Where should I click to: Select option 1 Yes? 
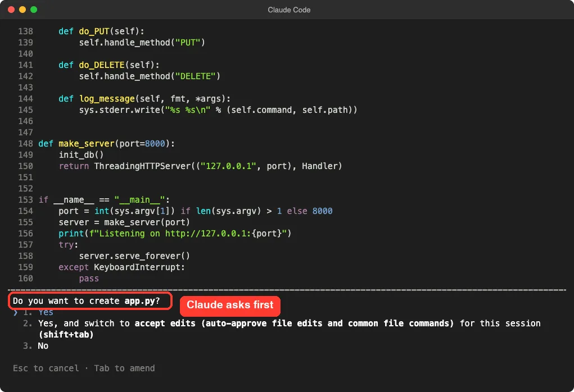coord(38,312)
